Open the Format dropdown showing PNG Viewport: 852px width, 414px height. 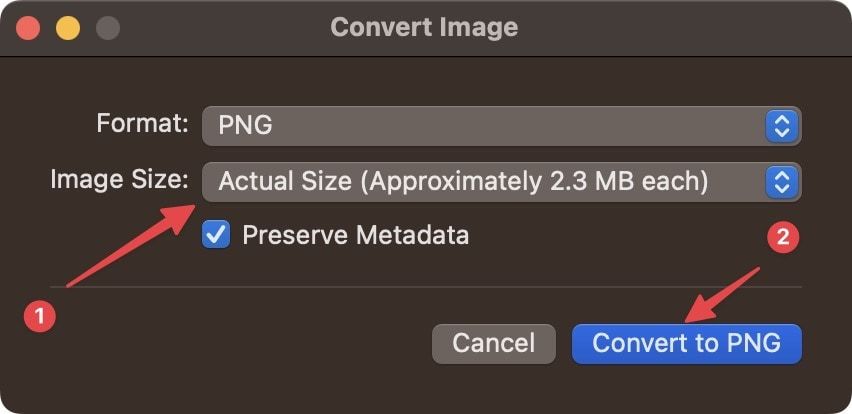point(500,126)
